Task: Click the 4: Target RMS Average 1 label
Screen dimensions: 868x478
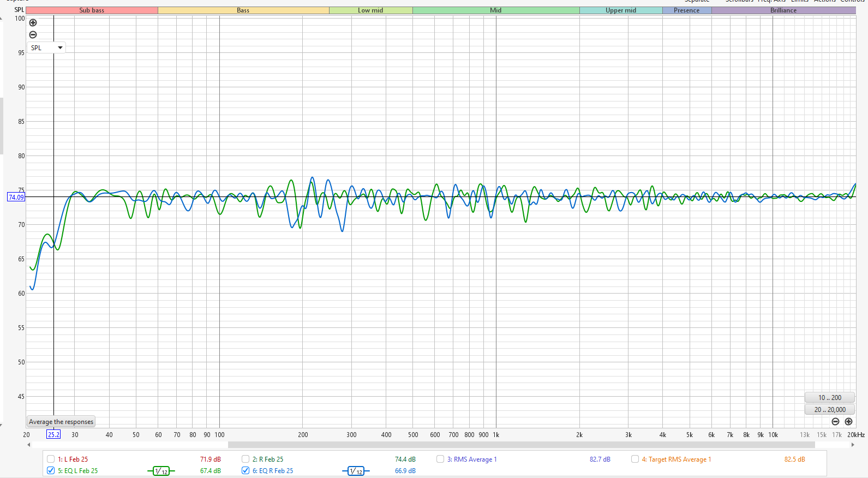Action: point(677,459)
